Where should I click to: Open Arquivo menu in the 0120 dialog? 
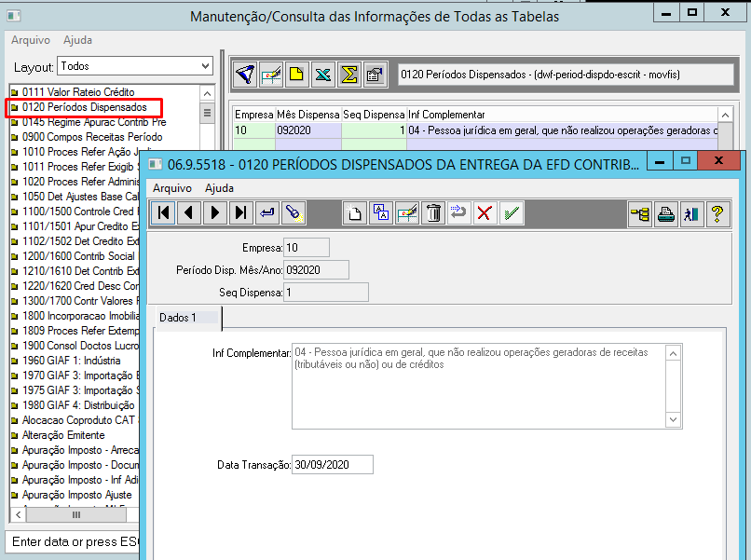172,188
